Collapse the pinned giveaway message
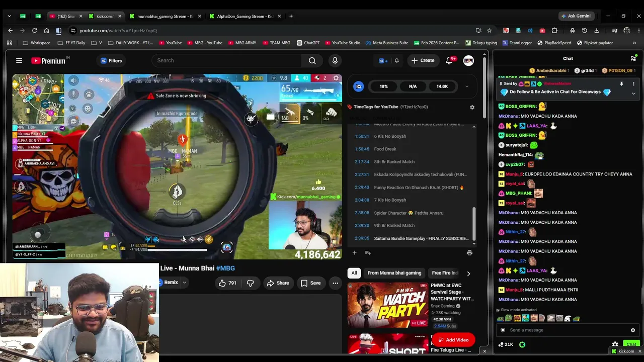The width and height of the screenshot is (644, 362). pos(633,93)
